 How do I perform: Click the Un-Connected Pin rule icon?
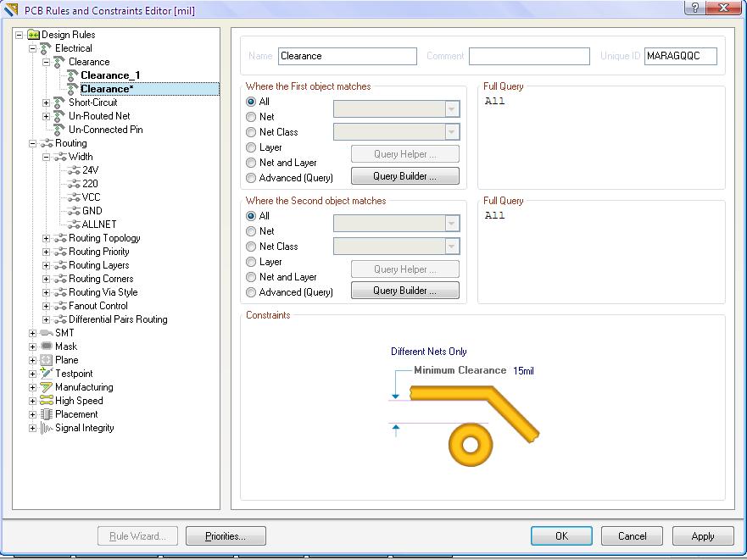click(x=59, y=130)
